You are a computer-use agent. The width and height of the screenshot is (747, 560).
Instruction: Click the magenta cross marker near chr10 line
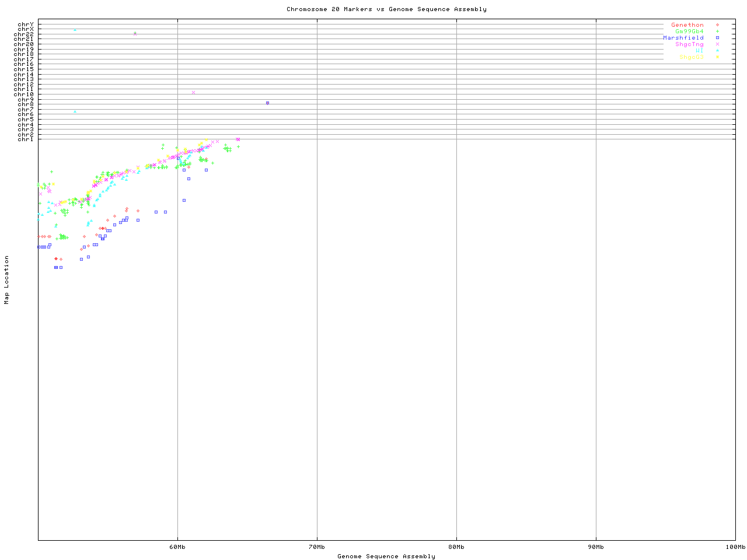pos(193,92)
